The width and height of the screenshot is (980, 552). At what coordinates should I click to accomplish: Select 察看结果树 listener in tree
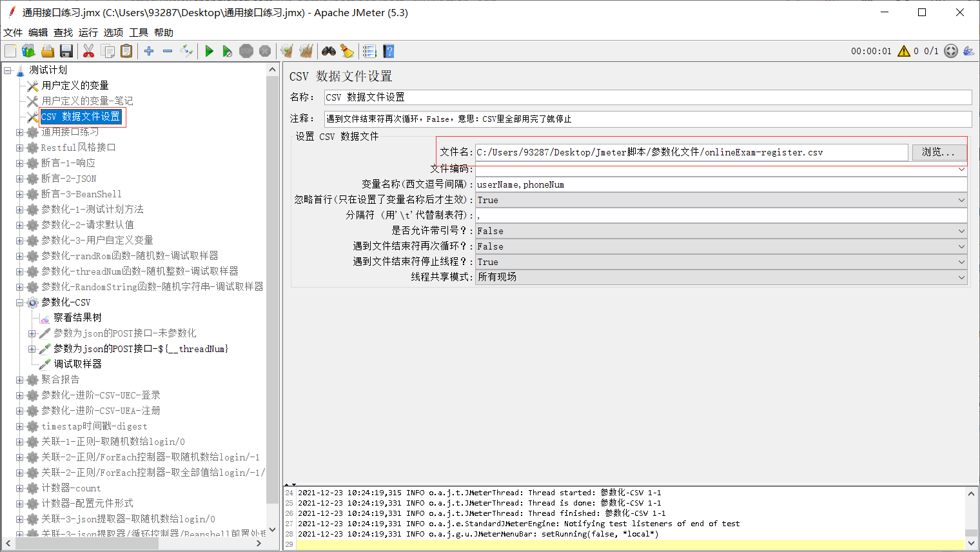[x=77, y=317]
